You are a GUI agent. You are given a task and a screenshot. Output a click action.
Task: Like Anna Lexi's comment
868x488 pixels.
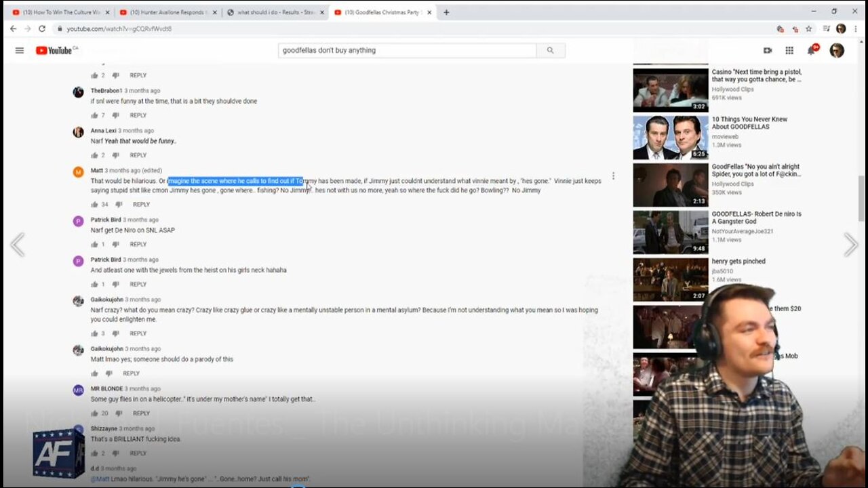[x=95, y=155]
